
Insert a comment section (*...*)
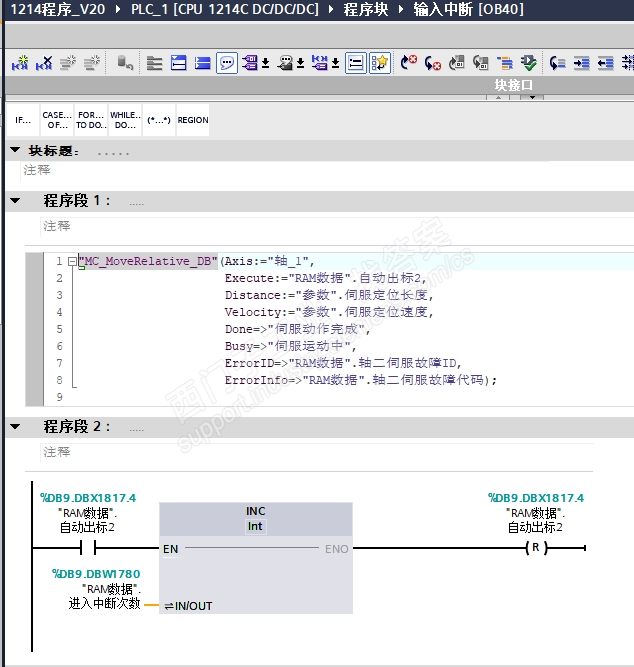159,120
